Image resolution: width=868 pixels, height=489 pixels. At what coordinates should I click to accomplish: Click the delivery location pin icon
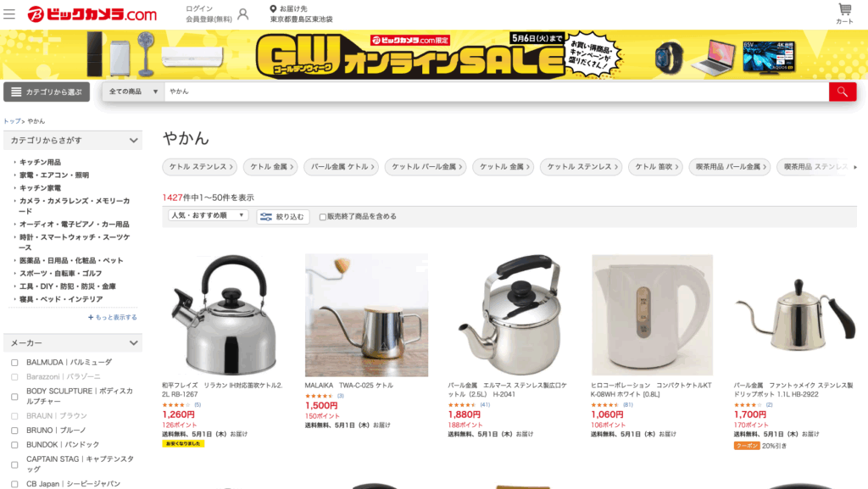click(x=273, y=8)
